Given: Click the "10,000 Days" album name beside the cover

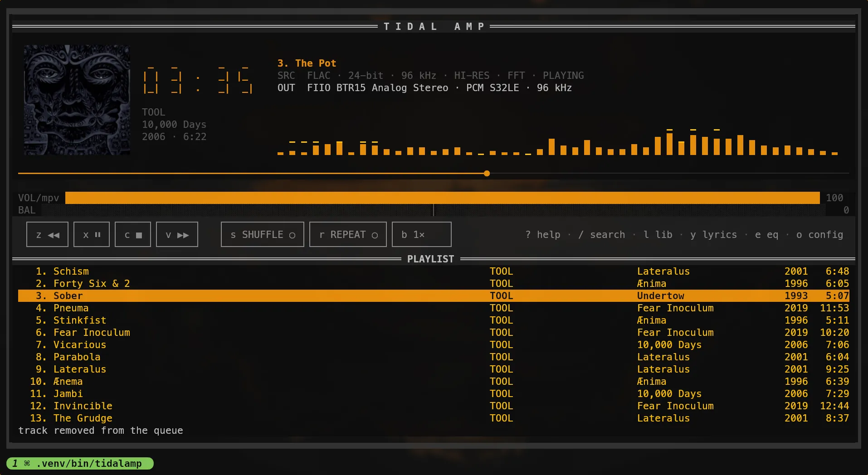Looking at the screenshot, I should coord(174,124).
